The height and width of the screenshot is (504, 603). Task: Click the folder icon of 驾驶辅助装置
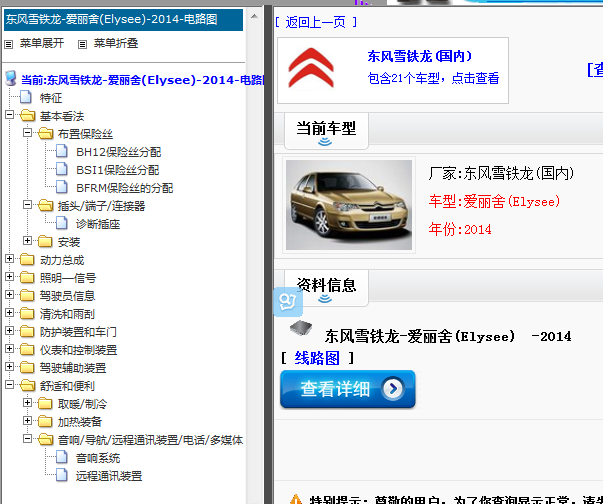[27, 368]
